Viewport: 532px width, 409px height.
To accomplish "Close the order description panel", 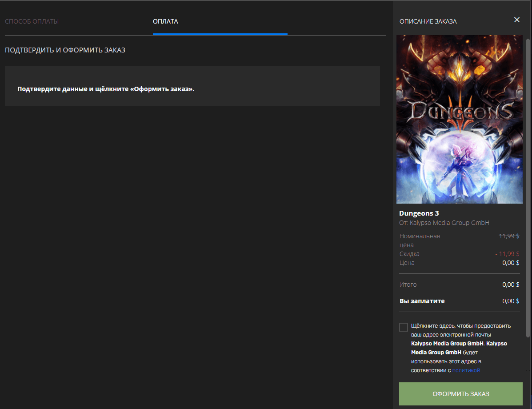I will tap(517, 20).
